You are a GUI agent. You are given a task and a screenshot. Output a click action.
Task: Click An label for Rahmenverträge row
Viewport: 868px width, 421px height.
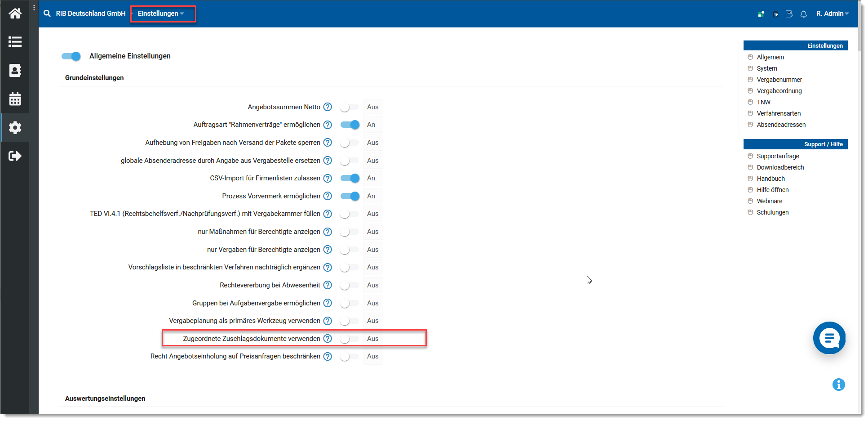[x=371, y=125]
